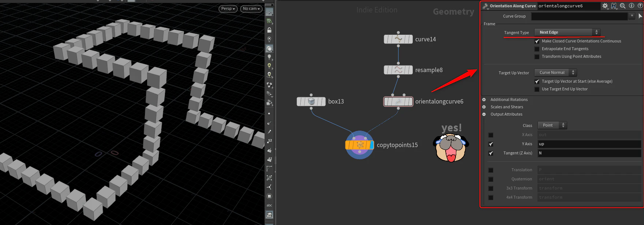Enable the Translation output checkbox
Screen dimensions: 644x225
click(491, 170)
